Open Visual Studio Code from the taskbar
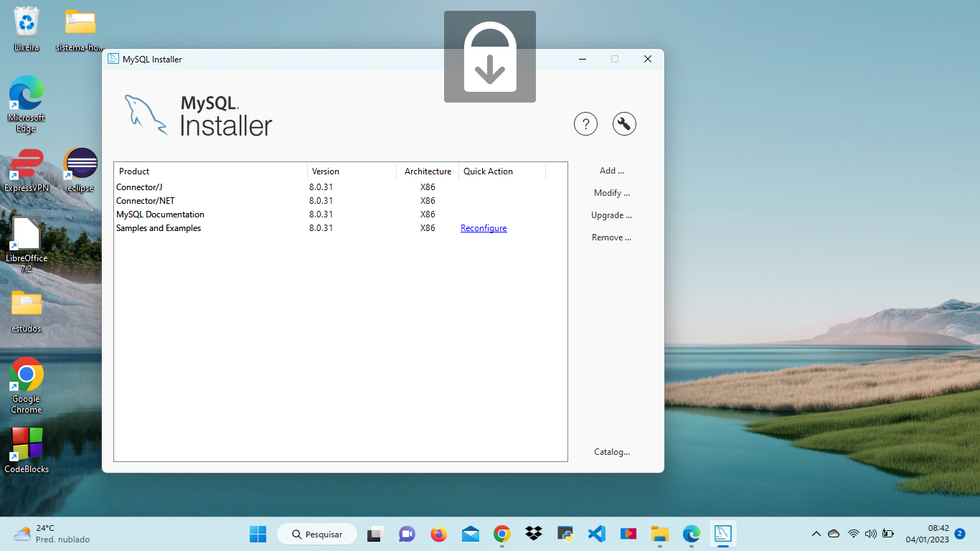Image resolution: width=980 pixels, height=551 pixels. click(x=596, y=534)
